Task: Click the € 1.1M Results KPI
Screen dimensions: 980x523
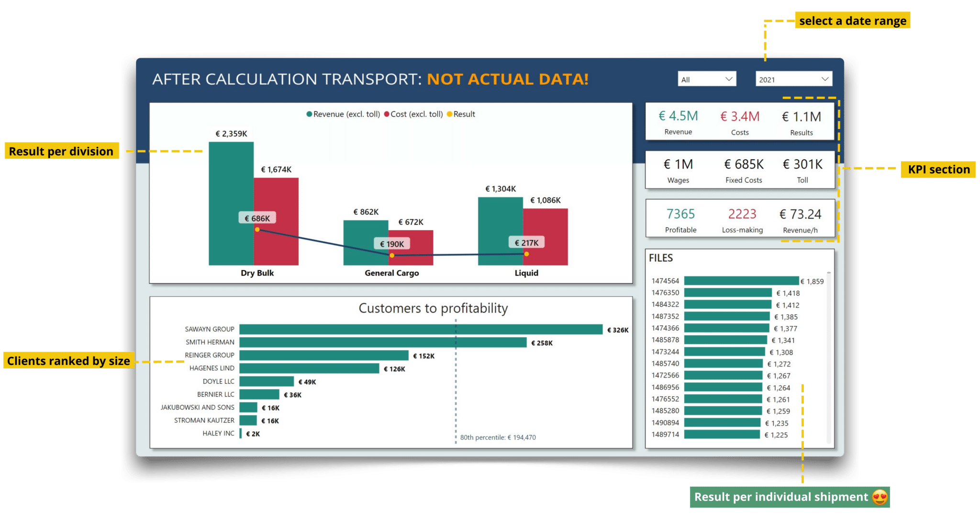Action: [802, 123]
